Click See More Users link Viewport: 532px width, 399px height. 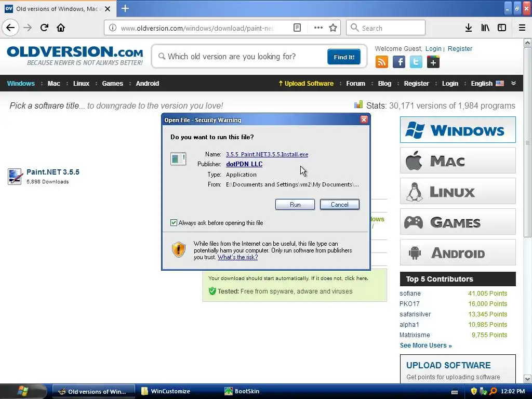[x=426, y=345]
